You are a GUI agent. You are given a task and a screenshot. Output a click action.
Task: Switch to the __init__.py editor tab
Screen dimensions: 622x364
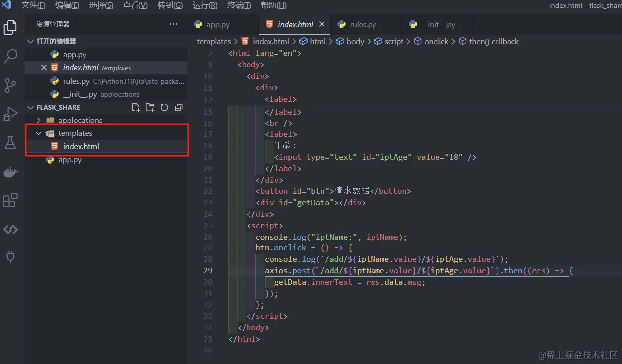438,24
